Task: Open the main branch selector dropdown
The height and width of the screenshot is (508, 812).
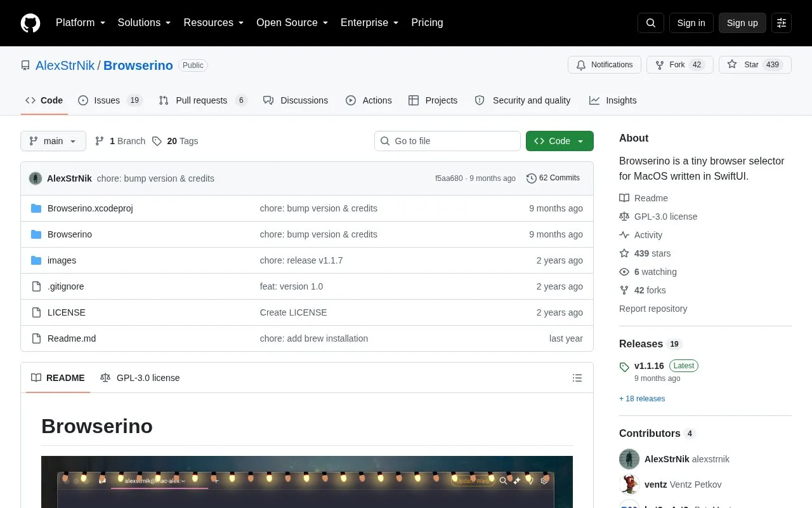Action: 53,141
